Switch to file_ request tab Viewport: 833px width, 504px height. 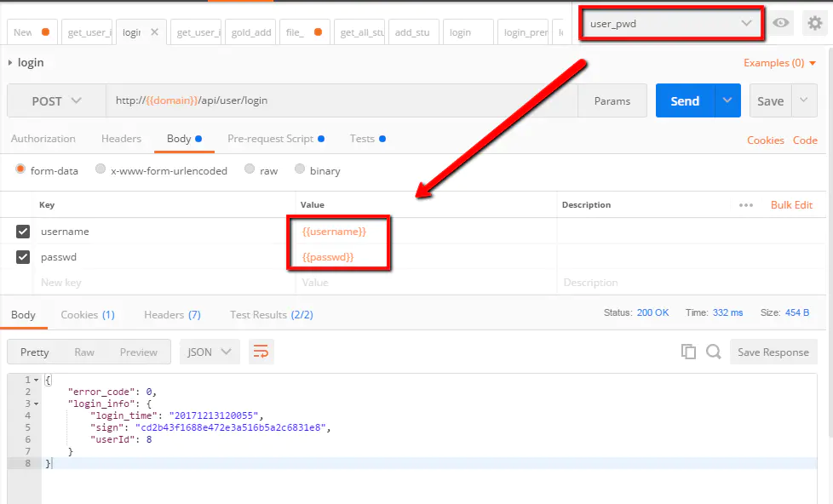pyautogui.click(x=304, y=32)
